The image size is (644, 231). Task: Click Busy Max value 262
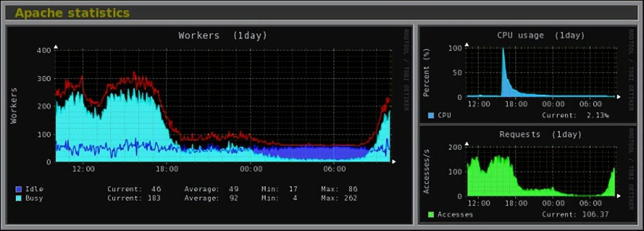350,198
